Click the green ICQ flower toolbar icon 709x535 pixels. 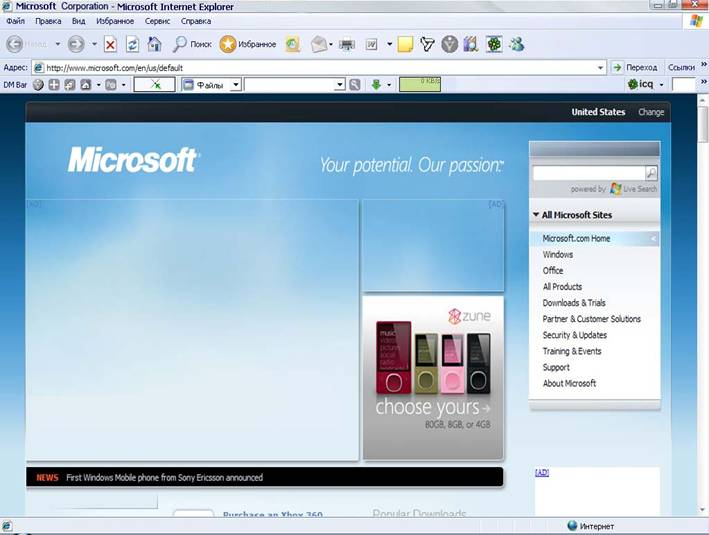point(494,44)
